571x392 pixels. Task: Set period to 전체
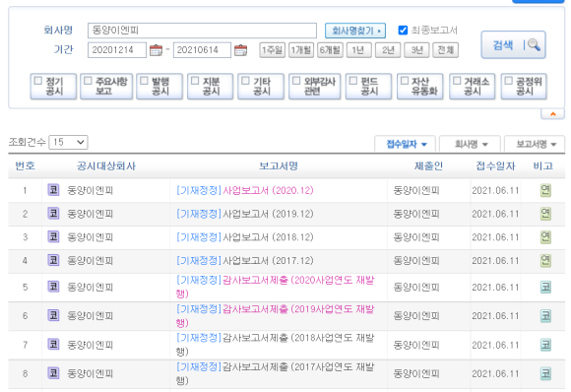445,50
